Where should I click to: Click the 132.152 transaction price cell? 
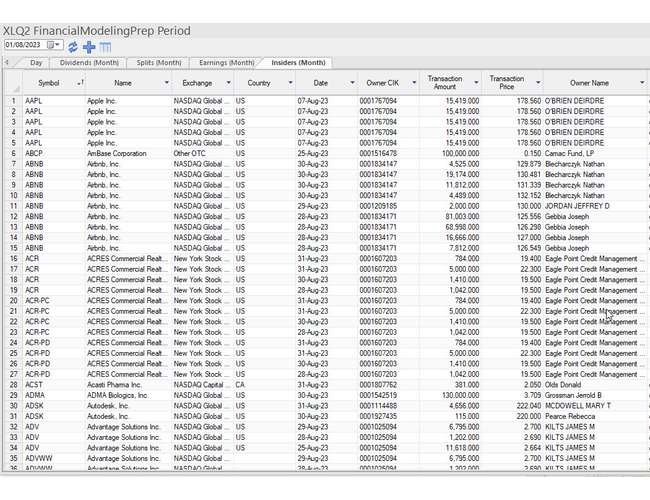(512, 195)
